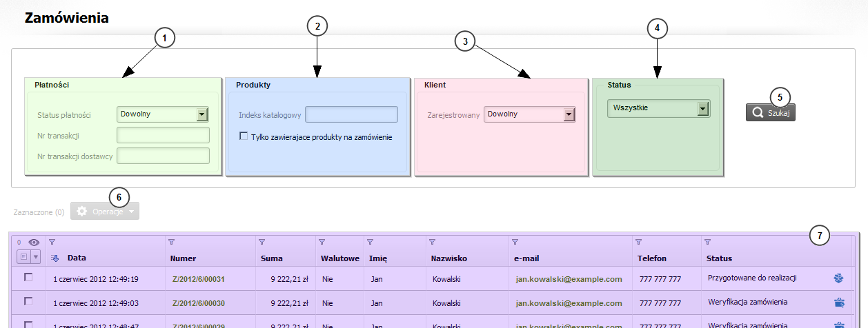Image resolution: width=868 pixels, height=328 pixels.
Task: Click status icon for order Z/2012/6/00031
Action: (x=838, y=278)
